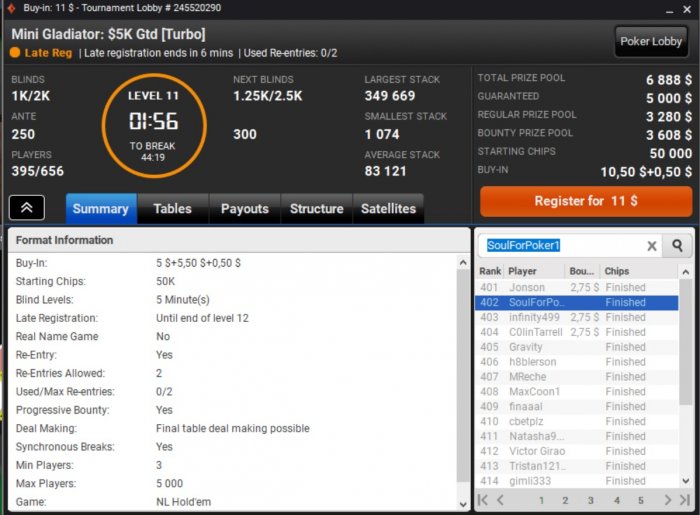
Task: Click the magnifier search icon
Action: pyautogui.click(x=677, y=245)
